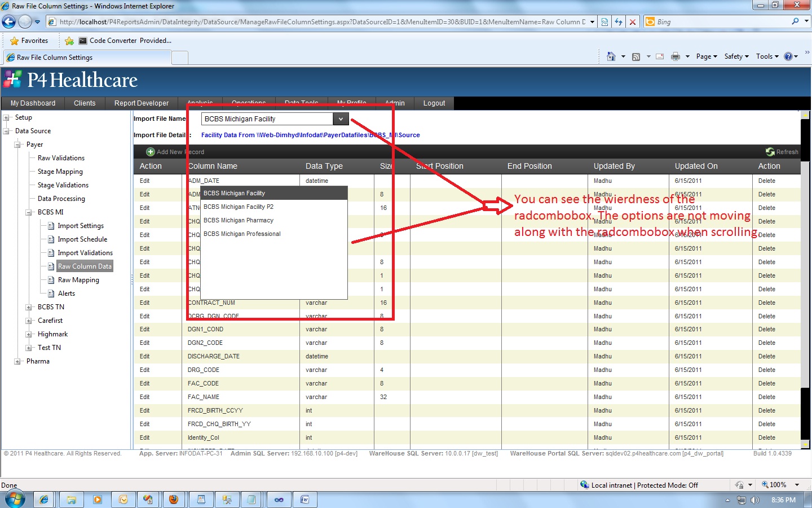Click the Compatibility View icon
The width and height of the screenshot is (812, 508).
click(x=604, y=22)
